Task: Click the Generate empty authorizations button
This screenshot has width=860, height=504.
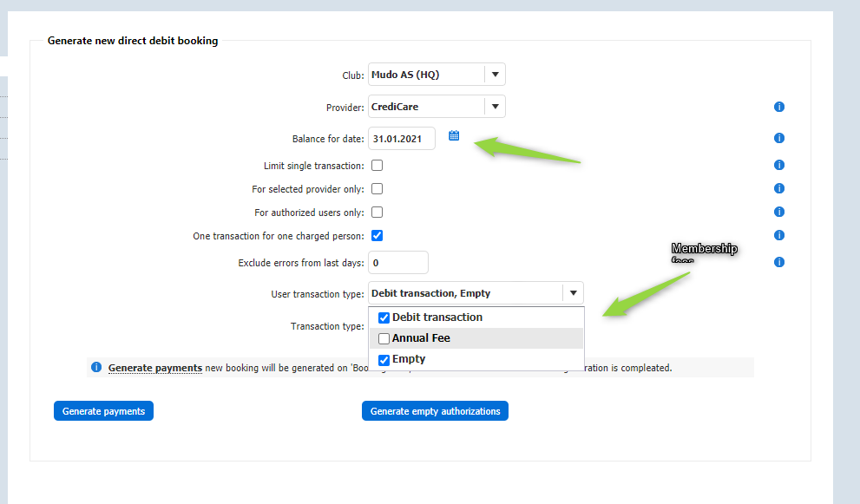Action: (435, 411)
